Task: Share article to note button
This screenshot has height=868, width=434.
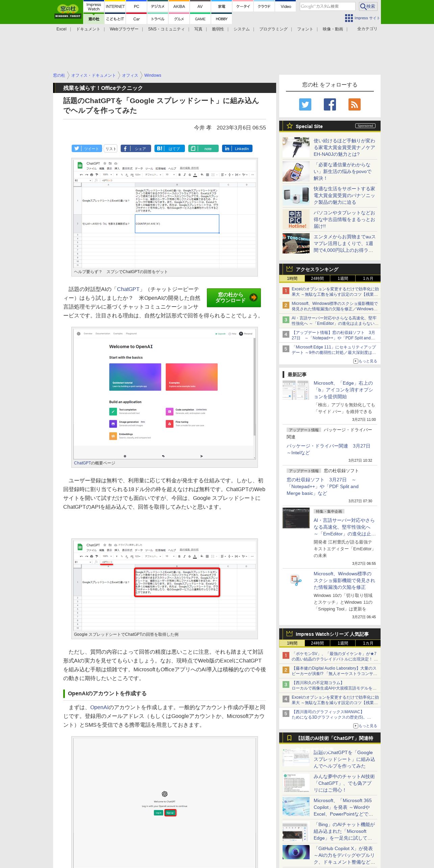Action: [x=203, y=148]
